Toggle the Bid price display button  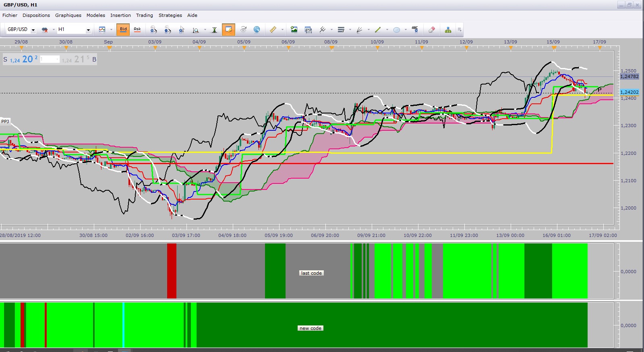(x=123, y=29)
